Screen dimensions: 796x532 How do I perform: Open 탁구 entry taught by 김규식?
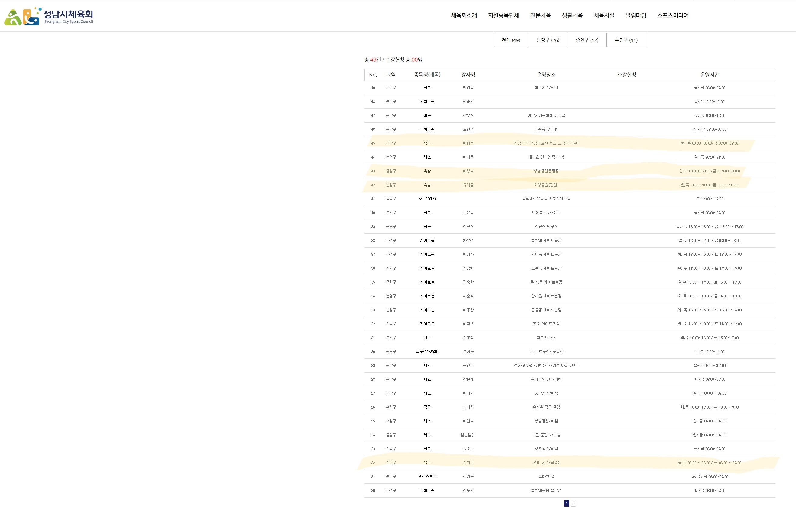coord(427,227)
